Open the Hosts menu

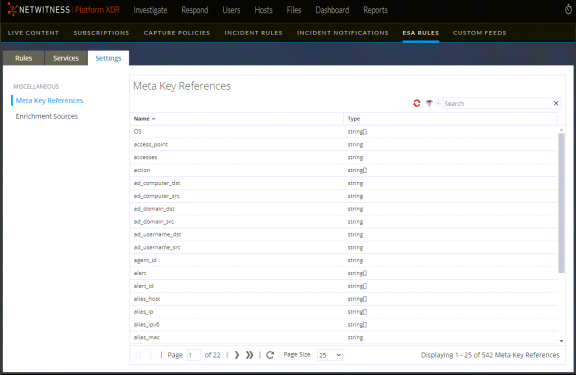pyautogui.click(x=263, y=10)
